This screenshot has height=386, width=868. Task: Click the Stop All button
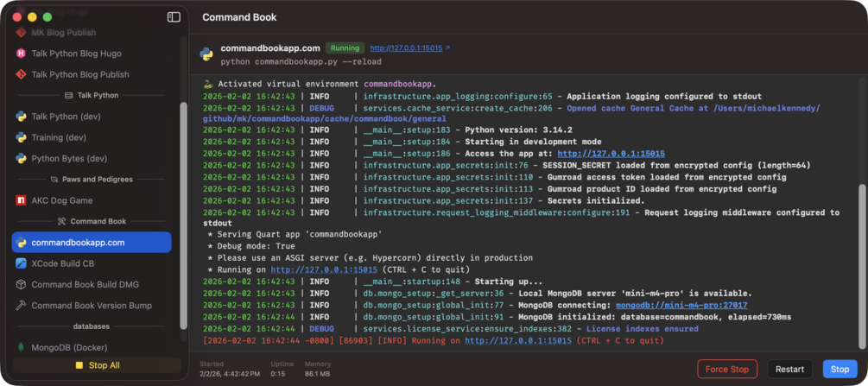97,365
